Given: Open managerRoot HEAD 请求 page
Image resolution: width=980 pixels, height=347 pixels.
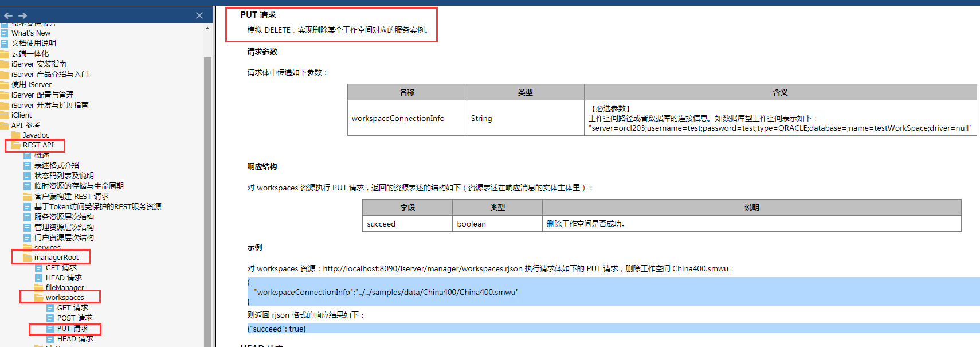Looking at the screenshot, I should 64,278.
